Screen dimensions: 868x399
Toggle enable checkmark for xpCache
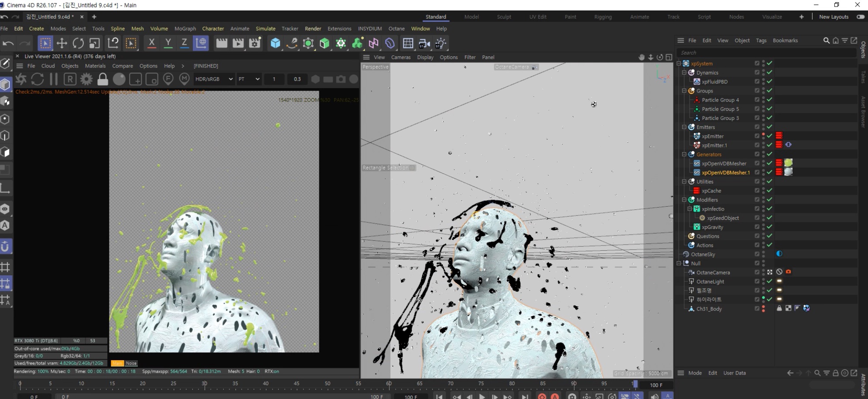(x=769, y=191)
